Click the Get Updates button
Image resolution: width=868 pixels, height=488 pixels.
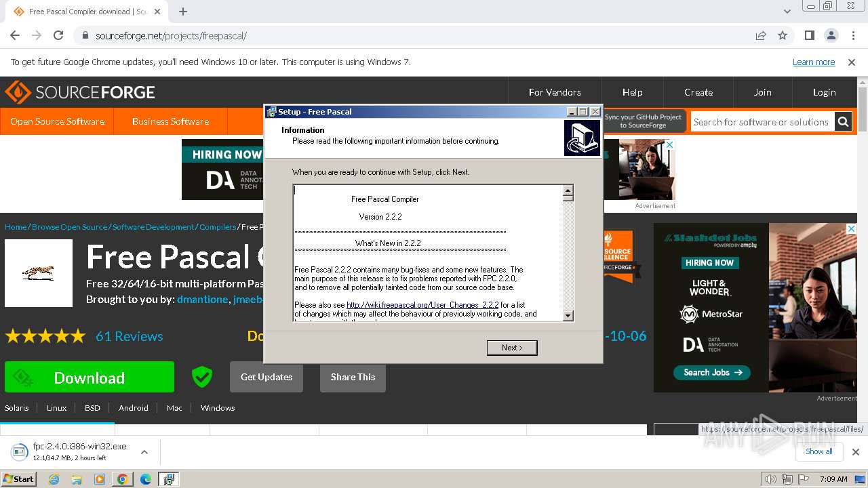coord(267,377)
